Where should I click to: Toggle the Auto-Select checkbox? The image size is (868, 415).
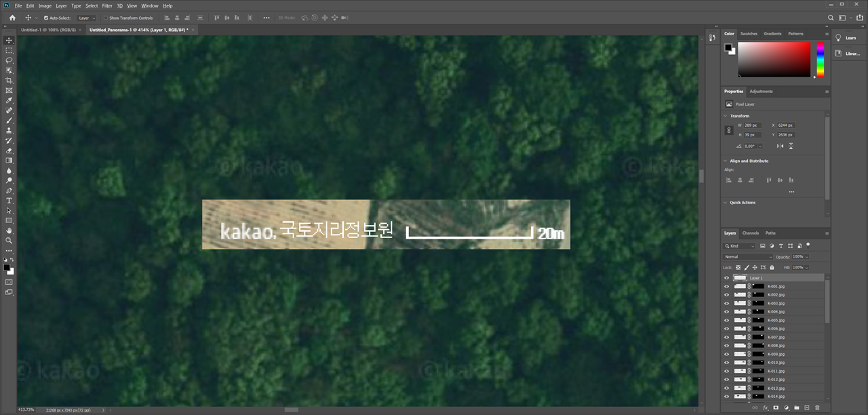(x=46, y=18)
